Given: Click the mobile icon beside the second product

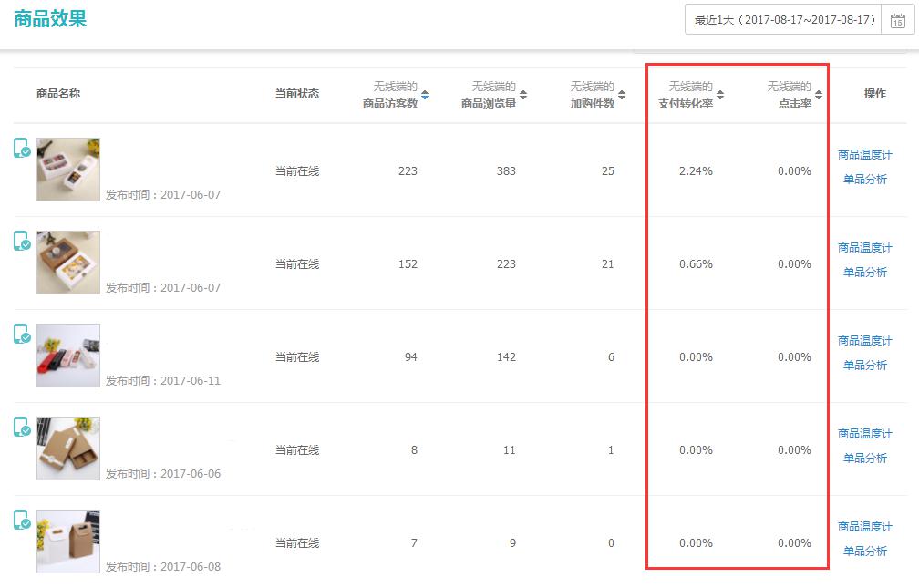Looking at the screenshot, I should tap(22, 241).
